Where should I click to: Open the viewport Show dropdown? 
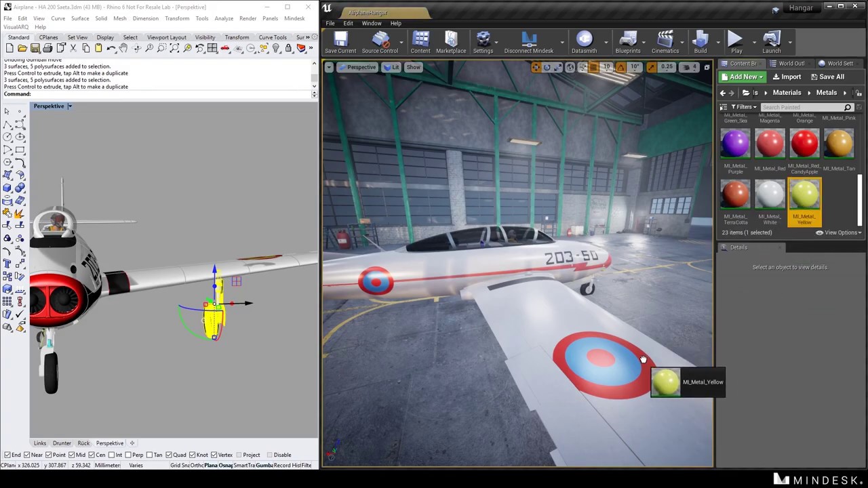pyautogui.click(x=413, y=67)
